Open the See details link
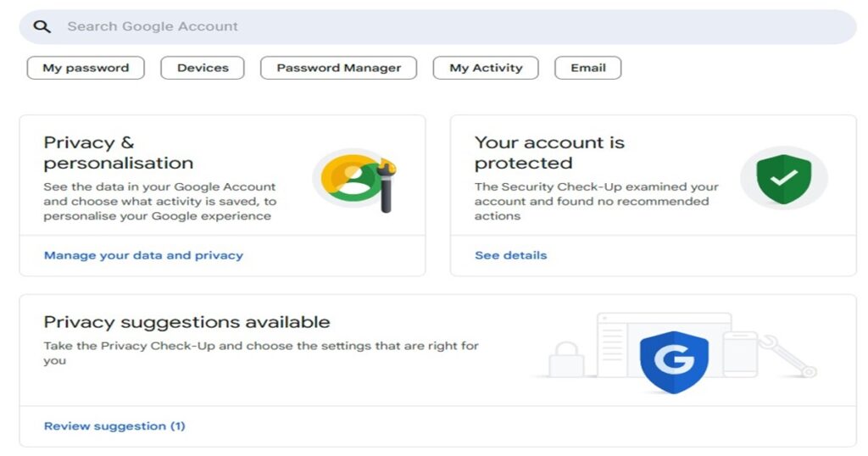The width and height of the screenshot is (868, 456). (510, 255)
